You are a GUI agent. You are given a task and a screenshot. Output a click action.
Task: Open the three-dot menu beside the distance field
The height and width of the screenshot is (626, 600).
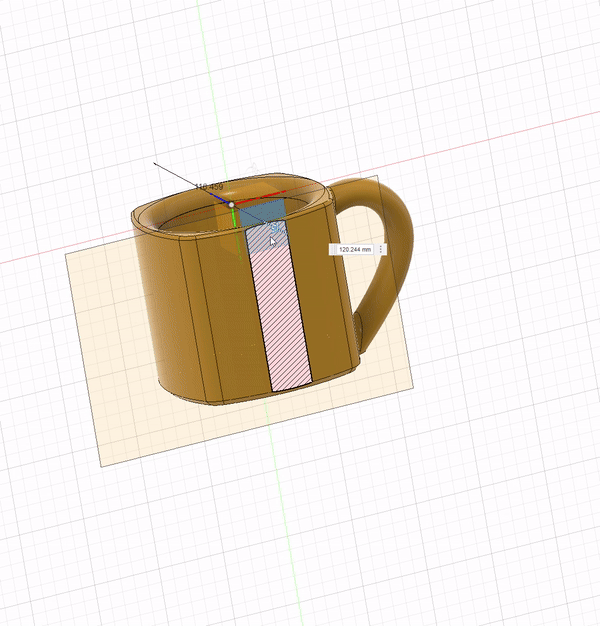coord(380,250)
